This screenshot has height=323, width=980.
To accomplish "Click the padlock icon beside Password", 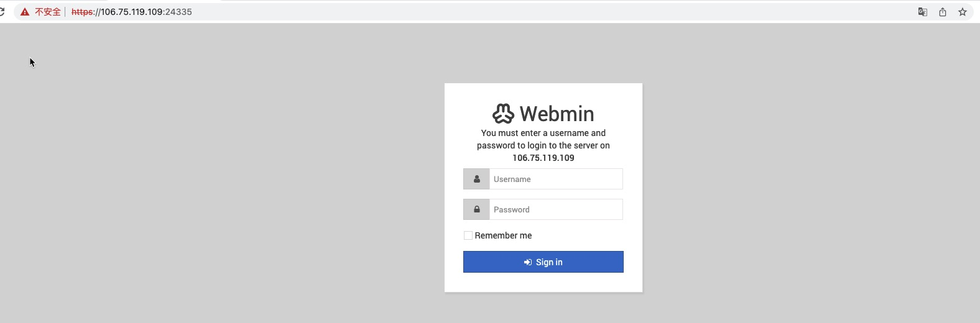I will (x=476, y=209).
